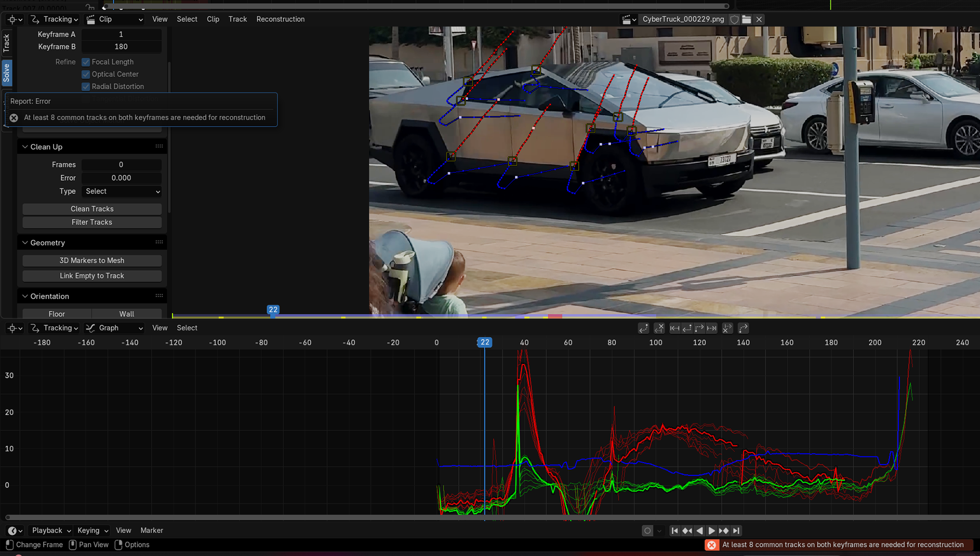Screen dimensions: 980x556
Task: Click clear track path before icon
Action: point(659,328)
